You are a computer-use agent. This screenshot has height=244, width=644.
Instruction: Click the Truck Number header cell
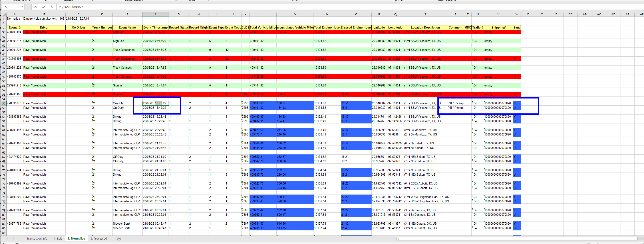pyautogui.click(x=102, y=28)
